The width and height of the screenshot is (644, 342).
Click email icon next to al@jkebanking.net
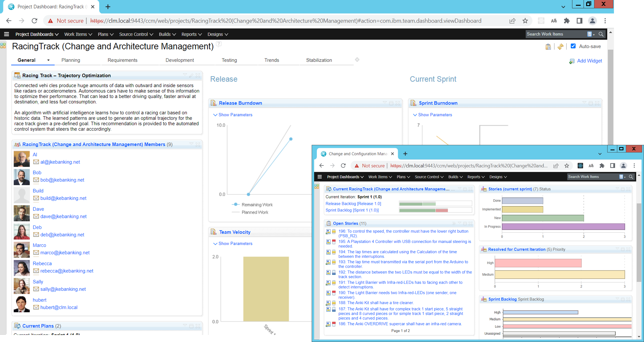(x=36, y=162)
